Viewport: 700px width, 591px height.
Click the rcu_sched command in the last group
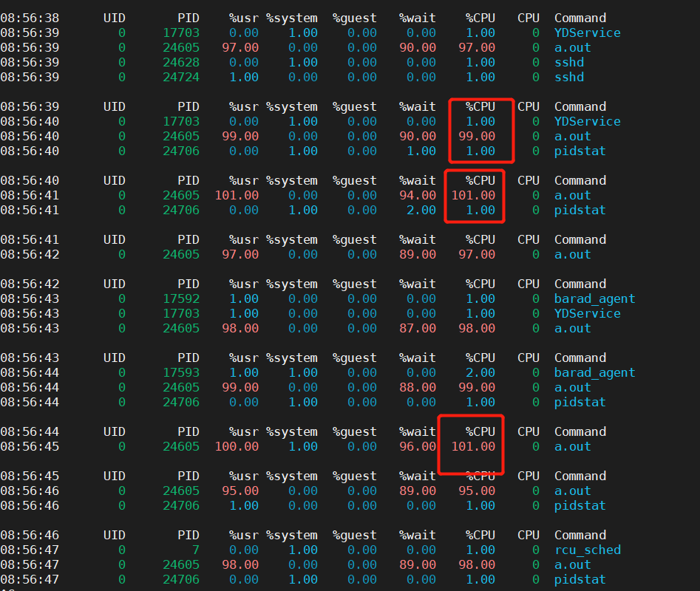tap(588, 550)
